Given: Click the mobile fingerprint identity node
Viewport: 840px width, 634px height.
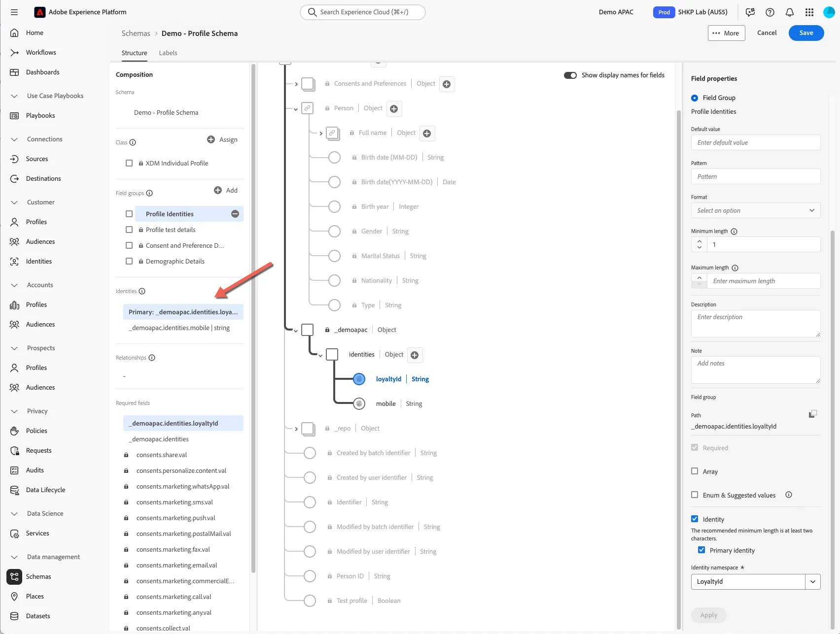Looking at the screenshot, I should pos(359,404).
